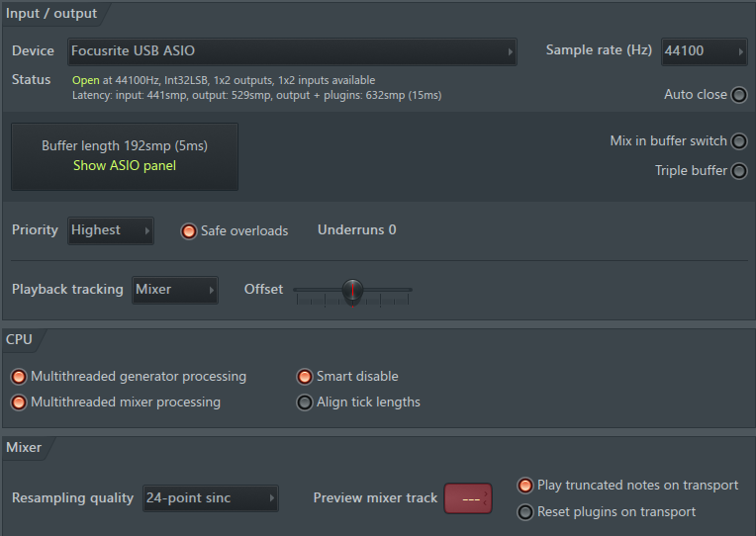The height and width of the screenshot is (536, 756).
Task: Toggle Multithreaded generator processing
Action: pyautogui.click(x=19, y=377)
